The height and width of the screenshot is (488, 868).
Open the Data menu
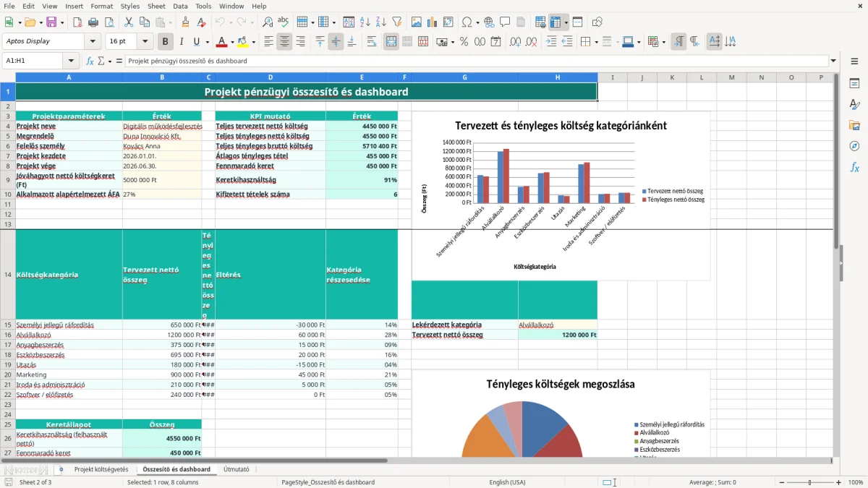tap(180, 6)
